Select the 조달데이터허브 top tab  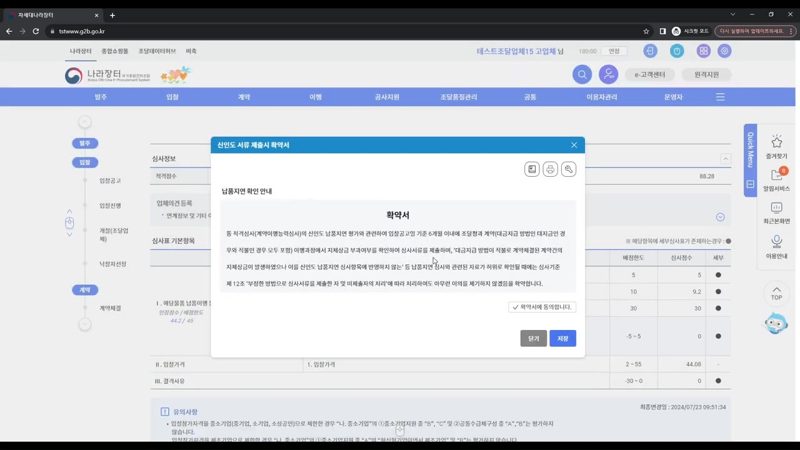coord(157,51)
